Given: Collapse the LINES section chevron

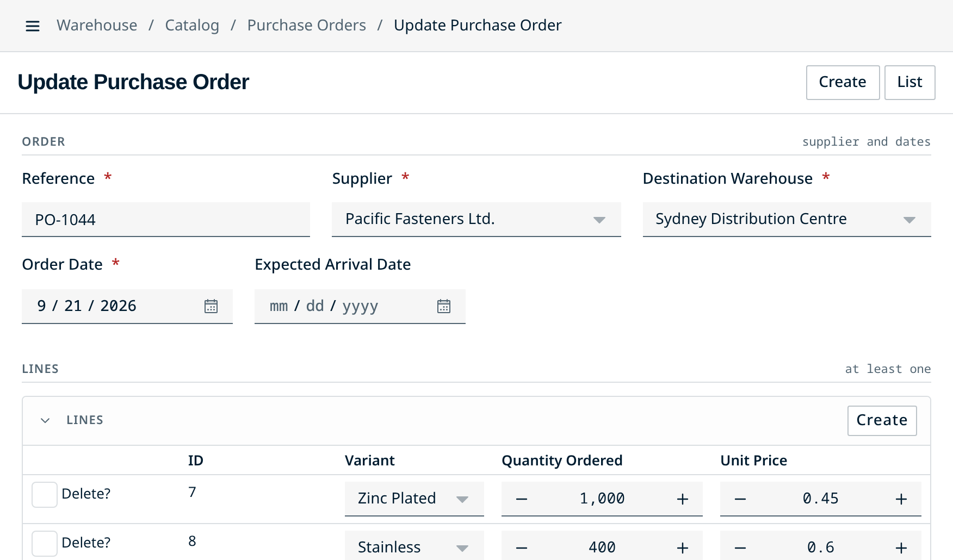Looking at the screenshot, I should pos(45,420).
